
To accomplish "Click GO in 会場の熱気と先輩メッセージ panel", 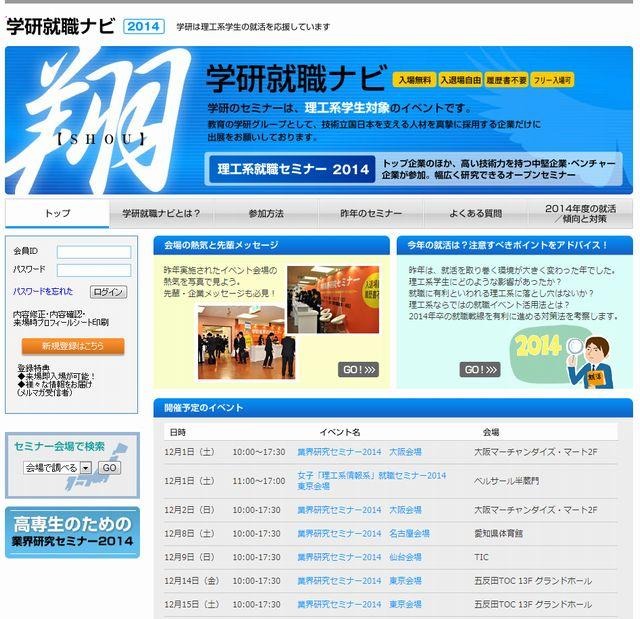I will pos(358,370).
